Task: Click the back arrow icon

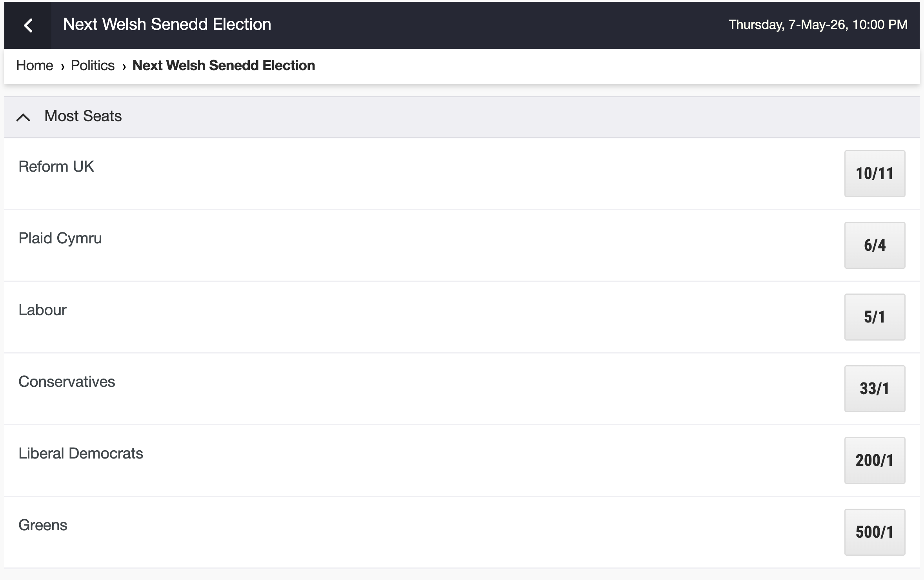Action: [28, 25]
